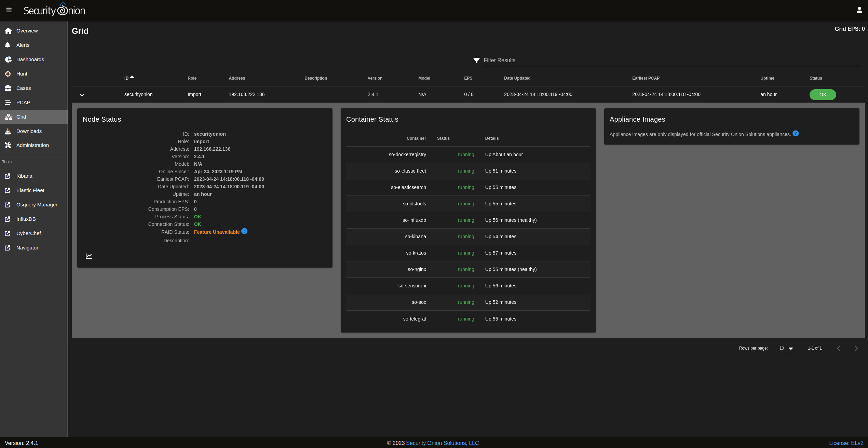Open the user account menu icon
Screen dimensions: 868x448
[859, 10]
